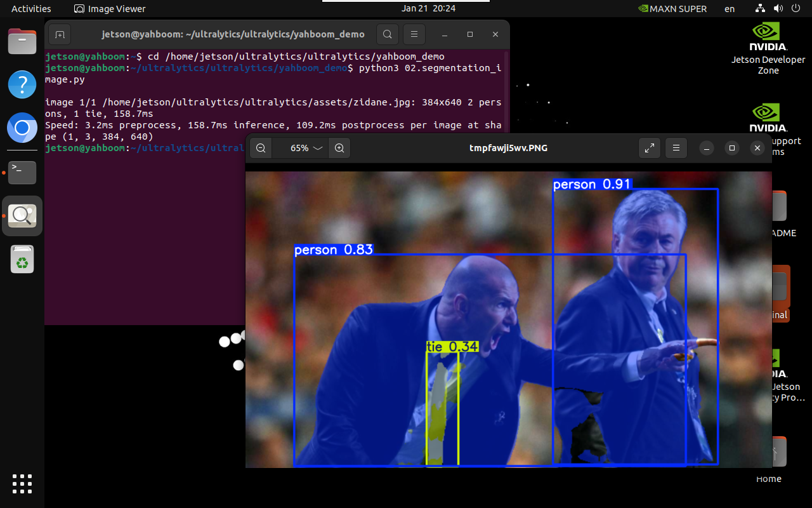812x508 pixels.
Task: Click the "person 0.91" detection label
Action: click(593, 184)
